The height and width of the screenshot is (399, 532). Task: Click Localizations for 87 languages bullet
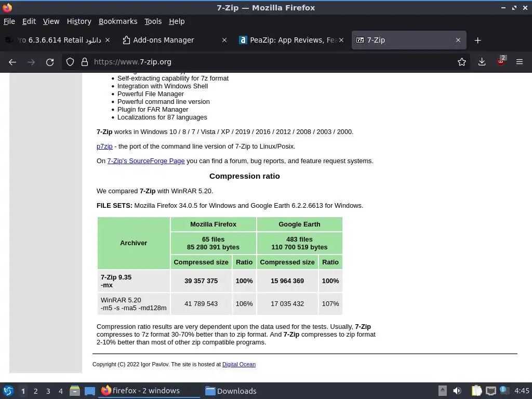tap(162, 117)
